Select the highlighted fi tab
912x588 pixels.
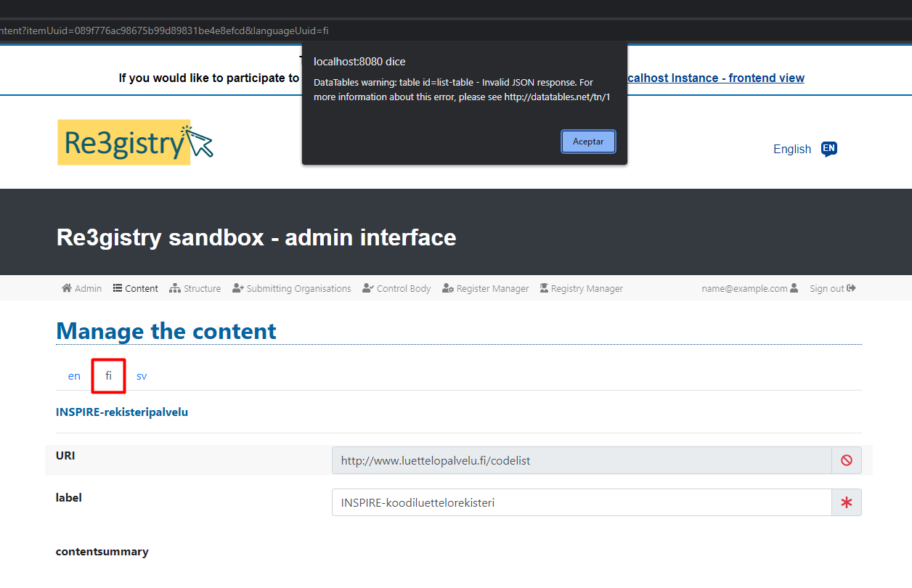pos(108,375)
